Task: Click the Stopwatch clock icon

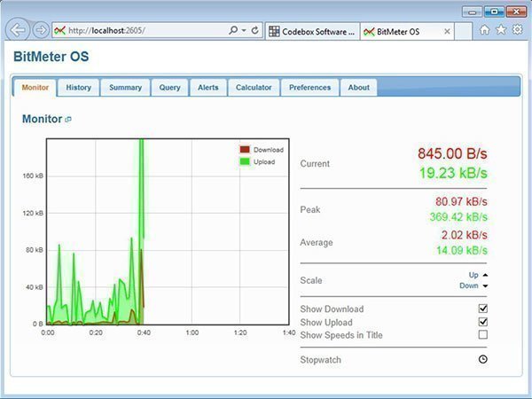Action: (x=483, y=360)
